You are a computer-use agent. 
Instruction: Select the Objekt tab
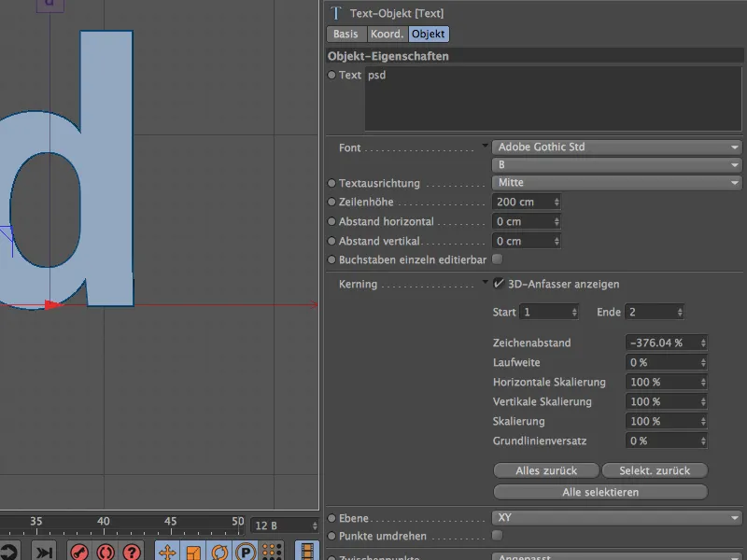429,34
